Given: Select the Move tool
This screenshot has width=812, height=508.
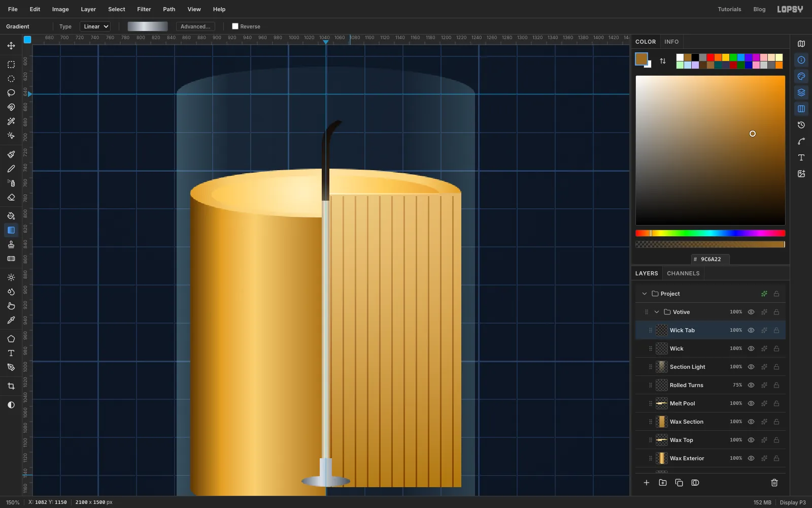Looking at the screenshot, I should coord(11,46).
